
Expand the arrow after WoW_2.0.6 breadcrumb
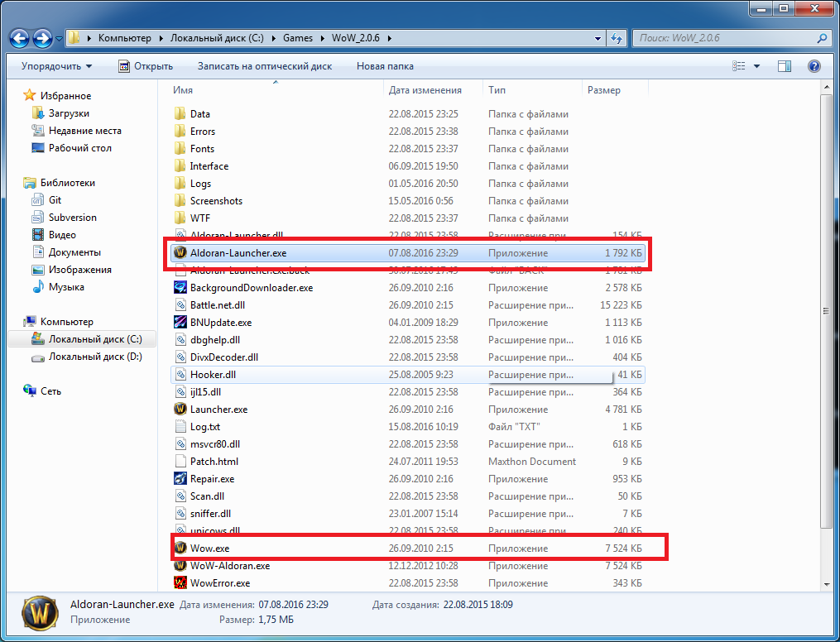point(390,38)
